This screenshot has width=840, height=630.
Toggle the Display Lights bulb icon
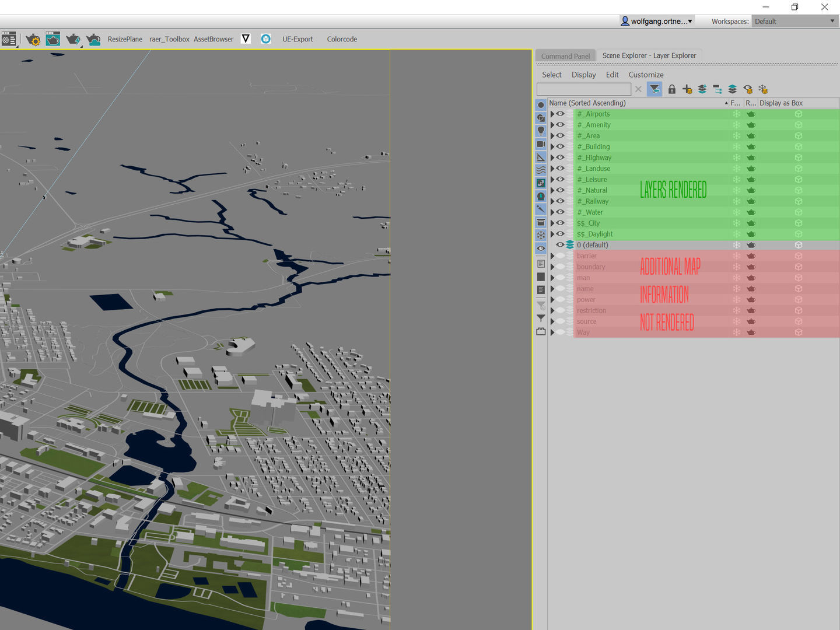click(x=541, y=131)
